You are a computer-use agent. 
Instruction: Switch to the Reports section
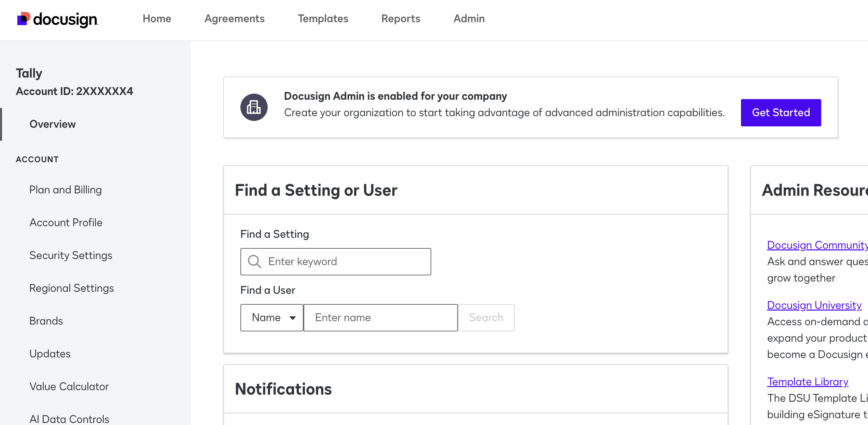click(x=401, y=18)
